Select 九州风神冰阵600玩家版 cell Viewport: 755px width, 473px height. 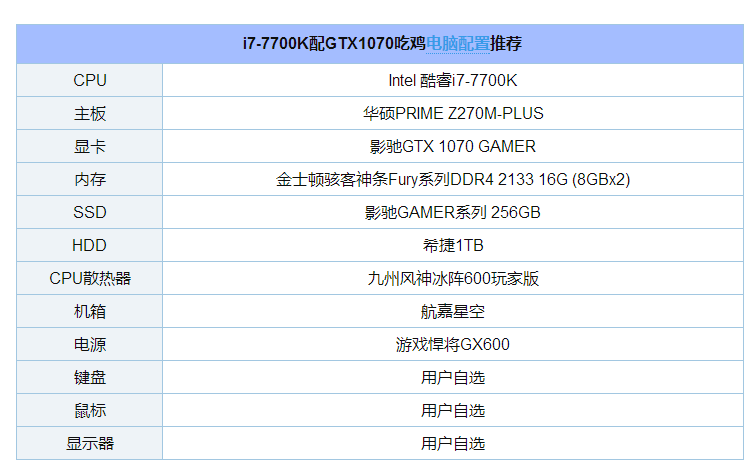[x=453, y=278]
